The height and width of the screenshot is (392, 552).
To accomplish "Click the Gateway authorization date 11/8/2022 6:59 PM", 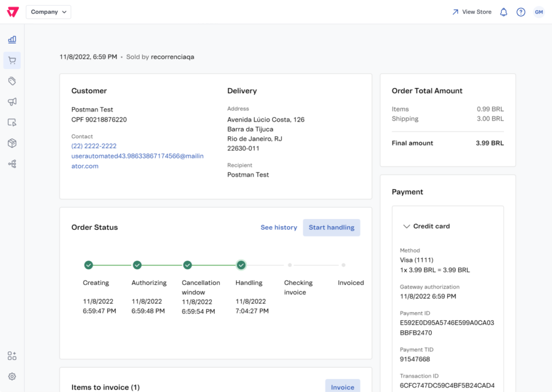I will click(428, 296).
